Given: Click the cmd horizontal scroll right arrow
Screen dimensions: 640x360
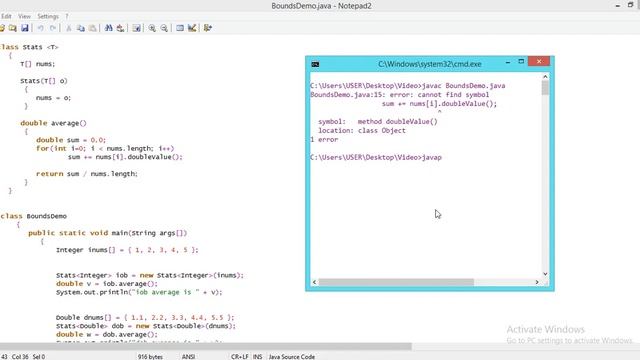Looking at the screenshot, I should pyautogui.click(x=537, y=282).
